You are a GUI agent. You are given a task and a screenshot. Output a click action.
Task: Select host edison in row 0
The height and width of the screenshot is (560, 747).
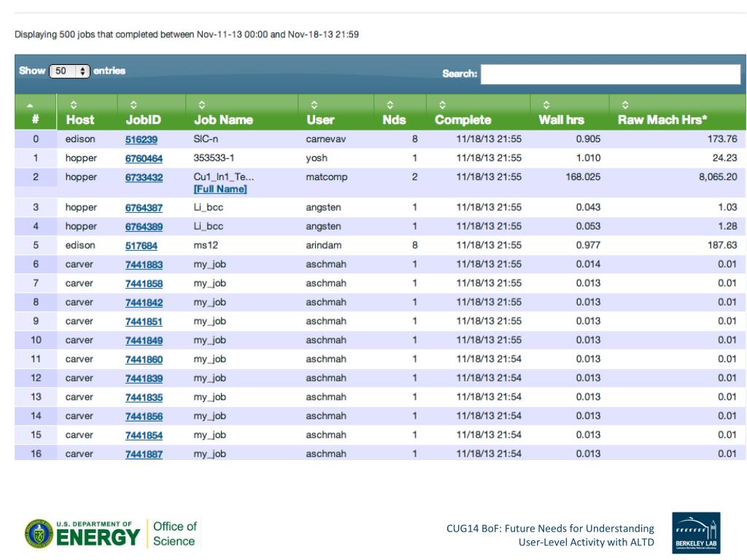[x=80, y=139]
